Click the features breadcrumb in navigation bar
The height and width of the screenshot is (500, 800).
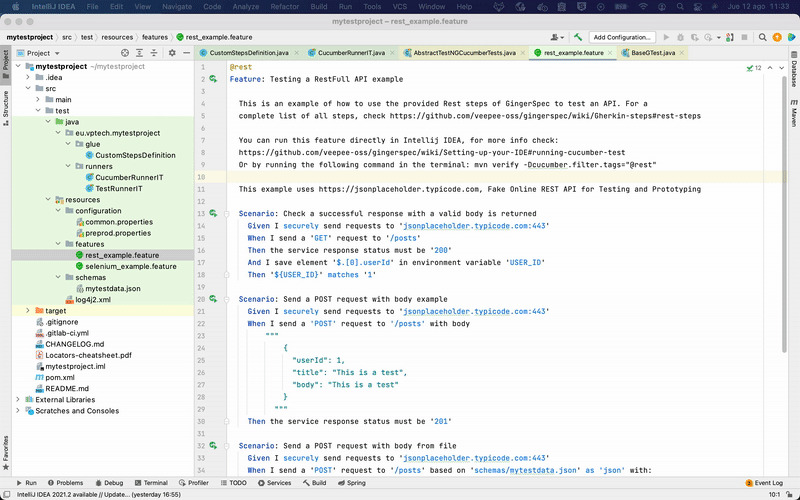pyautogui.click(x=155, y=37)
